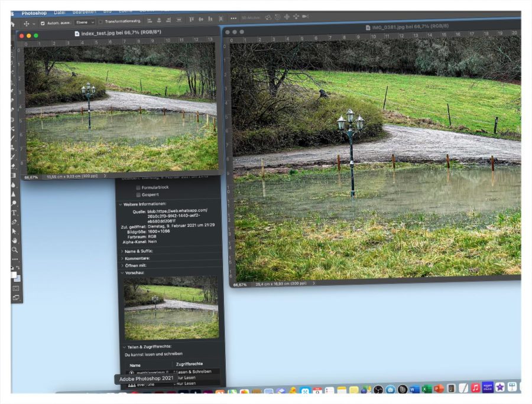
Task: Select the Eraser tool
Action: [13, 166]
